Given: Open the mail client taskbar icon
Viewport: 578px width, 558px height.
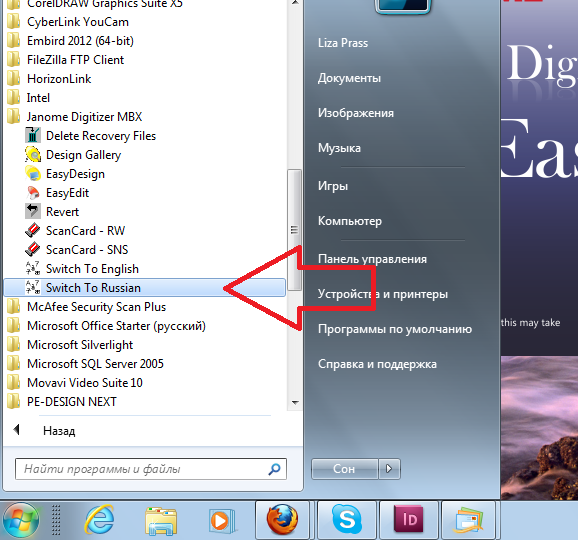Looking at the screenshot, I should click(468, 520).
